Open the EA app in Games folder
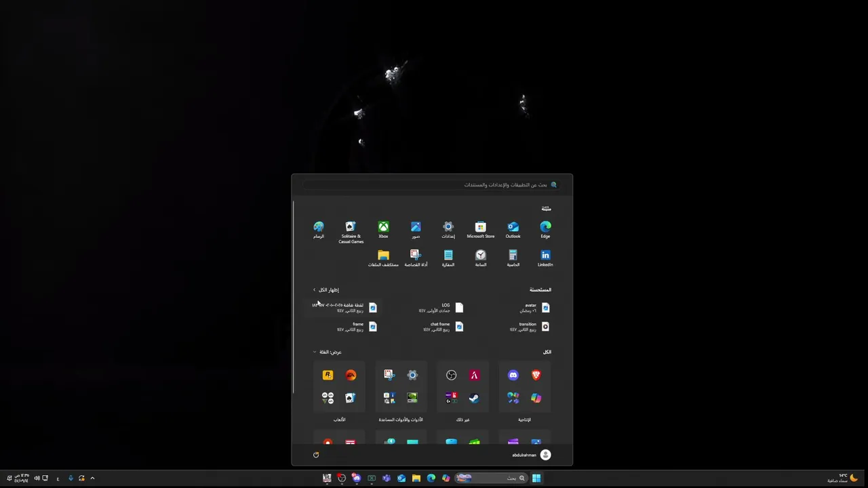The width and height of the screenshot is (868, 488). 351,375
